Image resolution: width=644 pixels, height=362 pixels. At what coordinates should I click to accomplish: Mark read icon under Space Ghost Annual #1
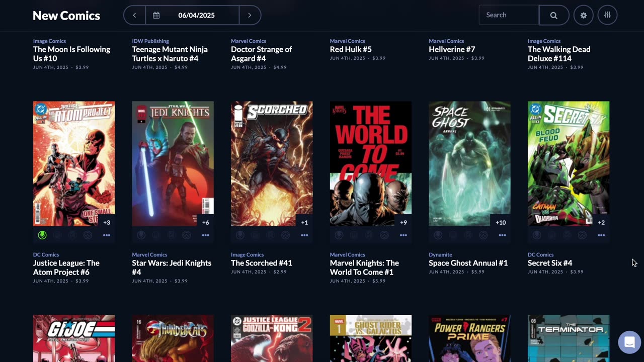(x=468, y=235)
